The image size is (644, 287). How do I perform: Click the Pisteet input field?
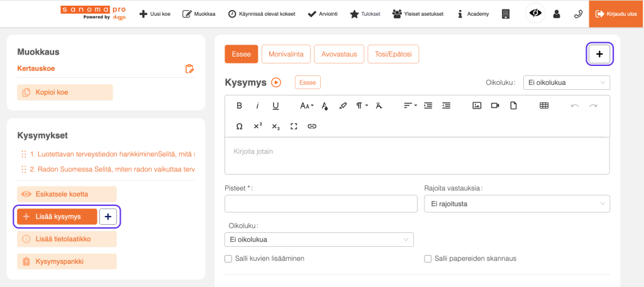(x=321, y=203)
